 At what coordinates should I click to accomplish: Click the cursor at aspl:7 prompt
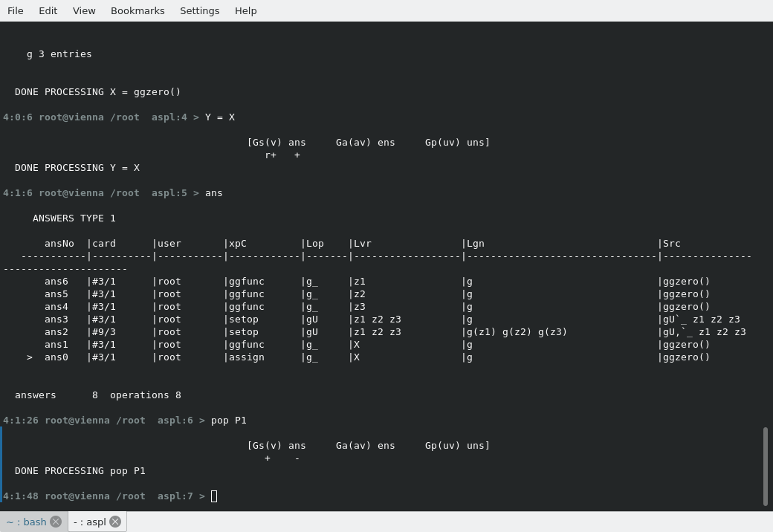[x=214, y=496]
